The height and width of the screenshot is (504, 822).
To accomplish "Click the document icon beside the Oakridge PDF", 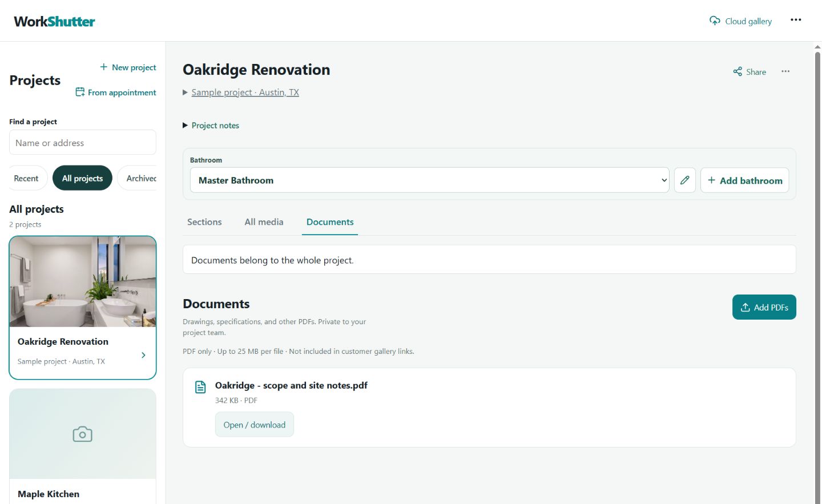I will tap(200, 387).
